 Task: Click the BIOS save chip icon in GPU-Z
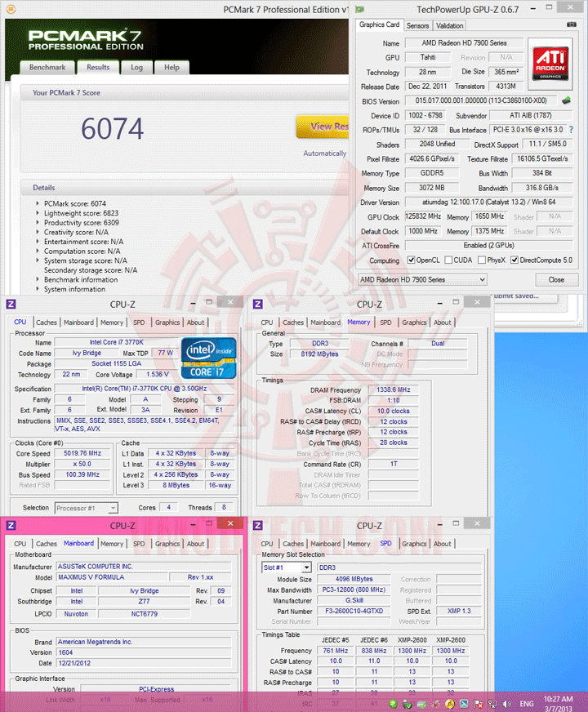pos(566,100)
